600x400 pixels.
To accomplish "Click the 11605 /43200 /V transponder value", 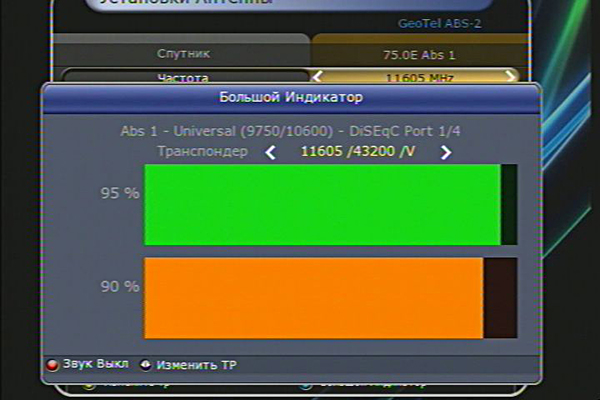I will (357, 152).
